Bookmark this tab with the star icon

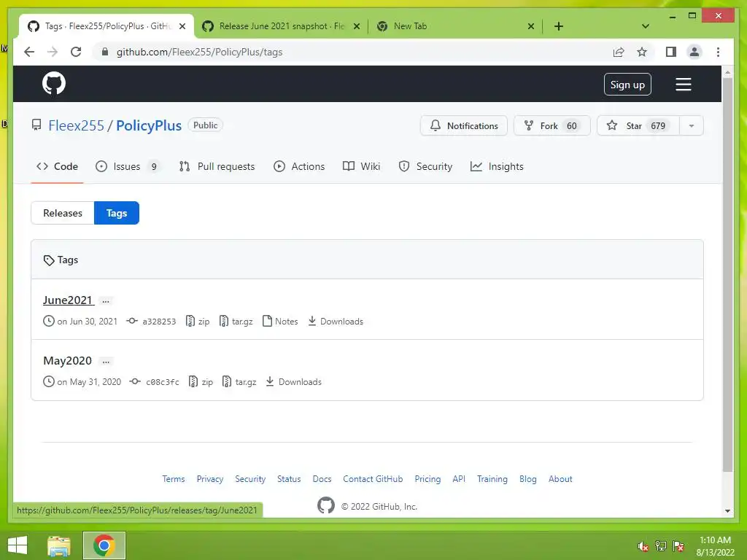pos(642,52)
